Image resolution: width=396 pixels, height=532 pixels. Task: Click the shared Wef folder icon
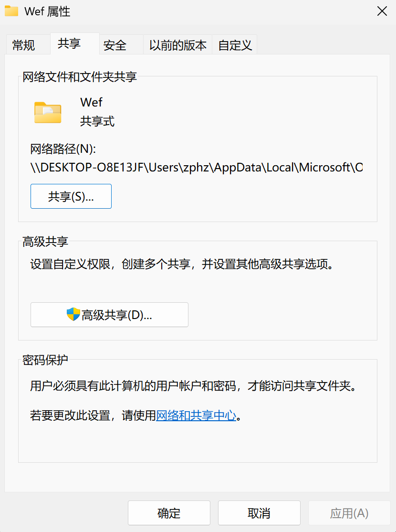[x=48, y=113]
